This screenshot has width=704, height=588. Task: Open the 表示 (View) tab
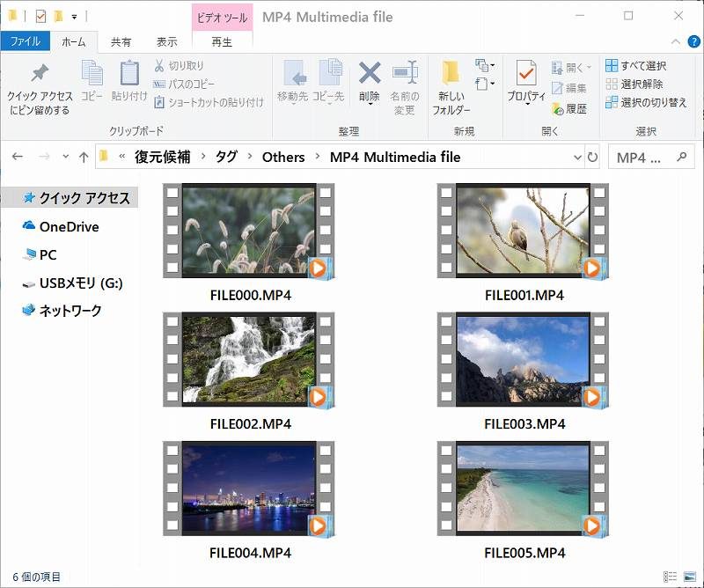pos(166,41)
